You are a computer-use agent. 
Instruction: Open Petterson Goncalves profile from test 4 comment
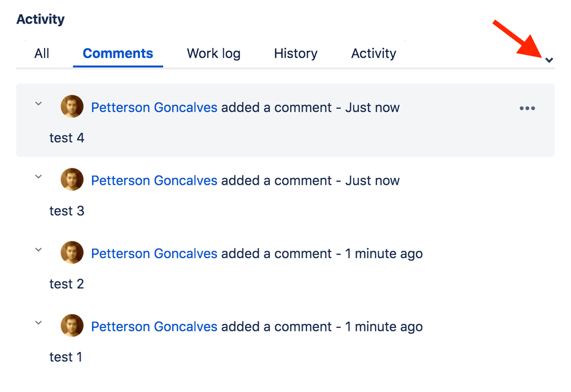(153, 107)
